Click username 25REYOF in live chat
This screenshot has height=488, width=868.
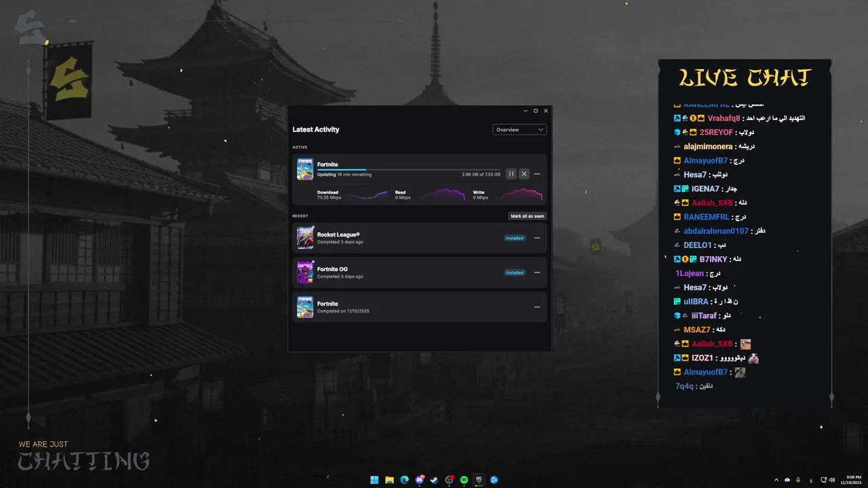click(716, 132)
